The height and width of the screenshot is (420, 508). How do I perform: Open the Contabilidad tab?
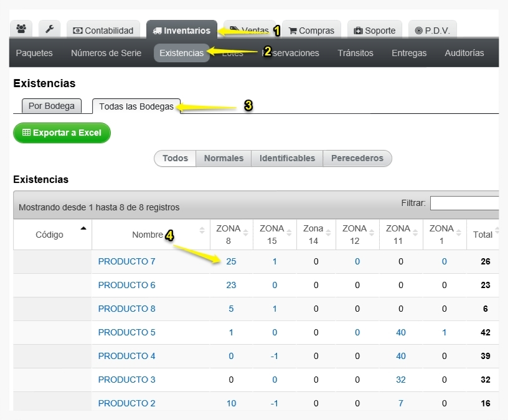[103, 30]
